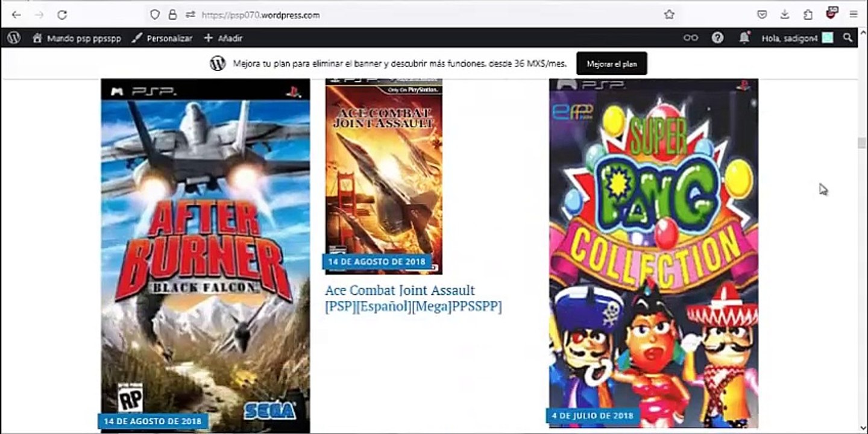Reload the current page
The image size is (868, 434).
[x=62, y=15]
